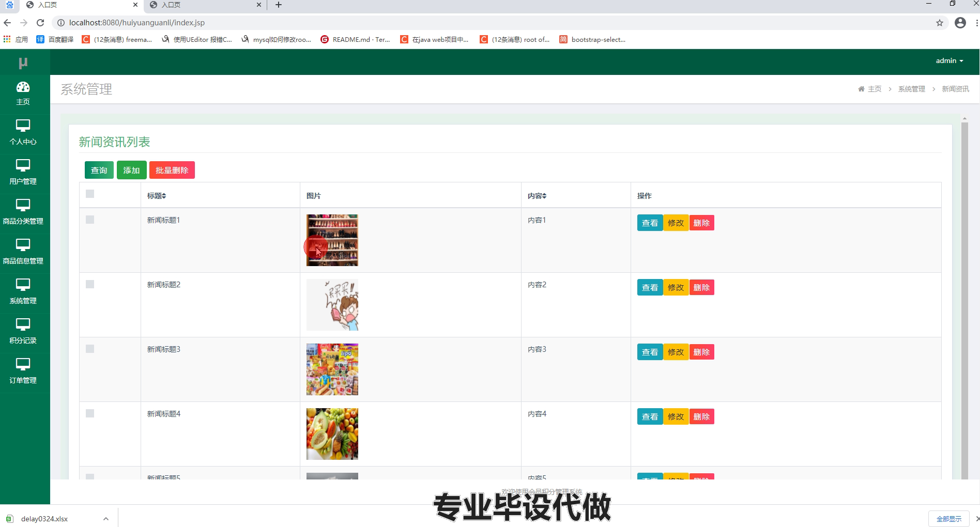This screenshot has width=980, height=527.
Task: Toggle the select-all checkbox in table header
Action: pos(90,194)
